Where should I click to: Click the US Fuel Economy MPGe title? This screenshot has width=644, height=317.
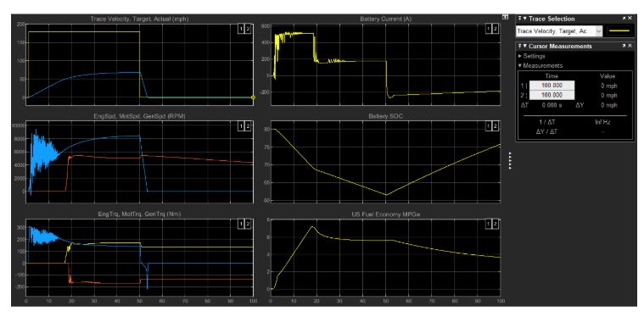(x=385, y=214)
